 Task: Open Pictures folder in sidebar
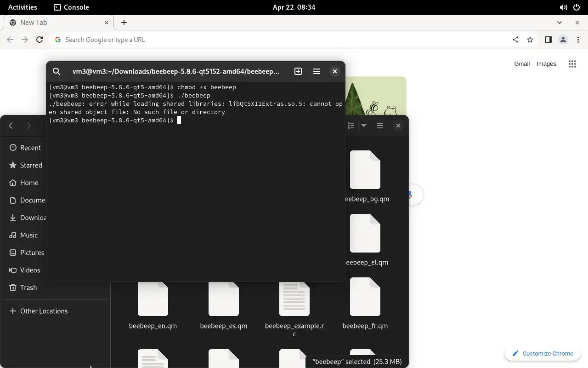(25, 253)
